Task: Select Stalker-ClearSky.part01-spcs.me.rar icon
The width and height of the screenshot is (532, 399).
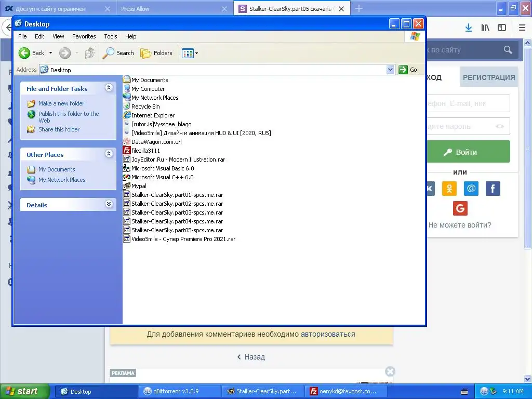Action: (x=127, y=194)
